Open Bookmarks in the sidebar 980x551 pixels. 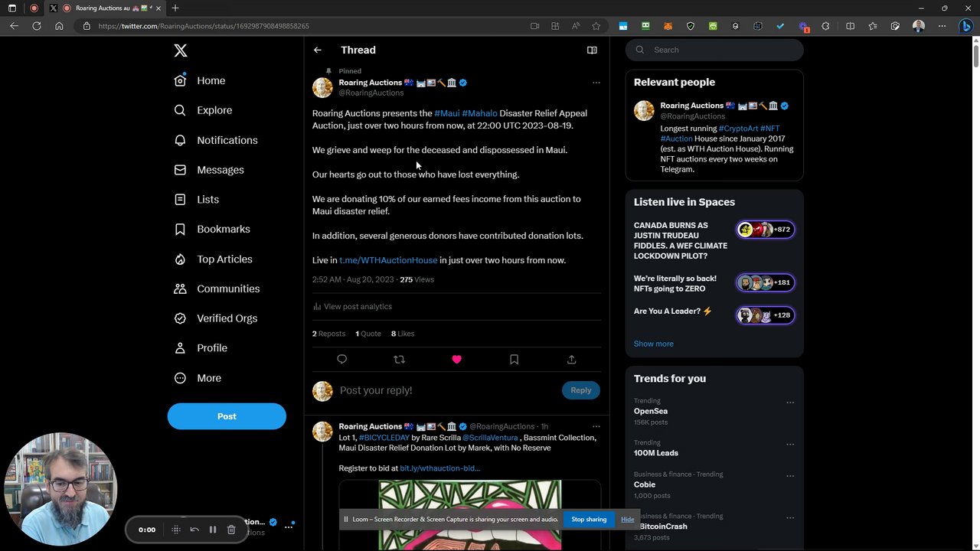pos(212,229)
